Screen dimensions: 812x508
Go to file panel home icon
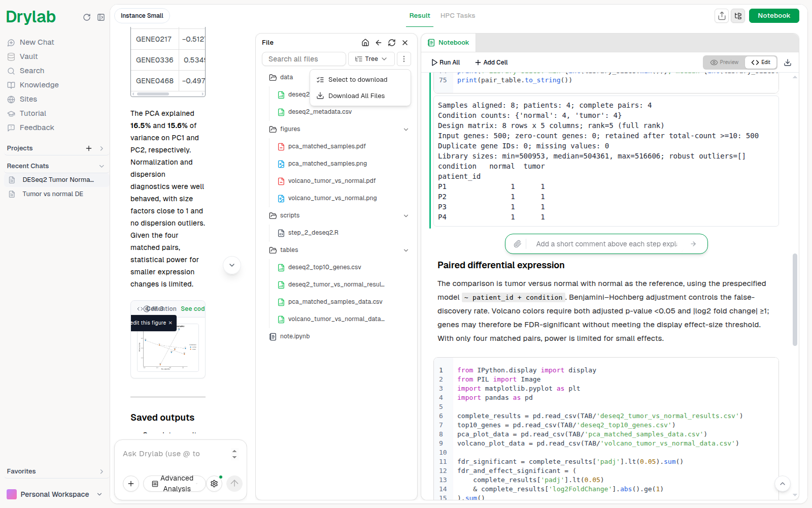[365, 43]
